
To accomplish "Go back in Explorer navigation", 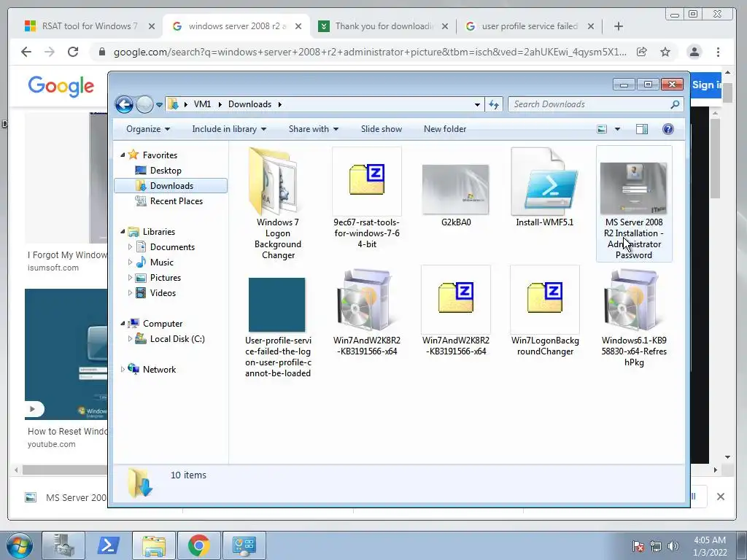I will point(124,104).
